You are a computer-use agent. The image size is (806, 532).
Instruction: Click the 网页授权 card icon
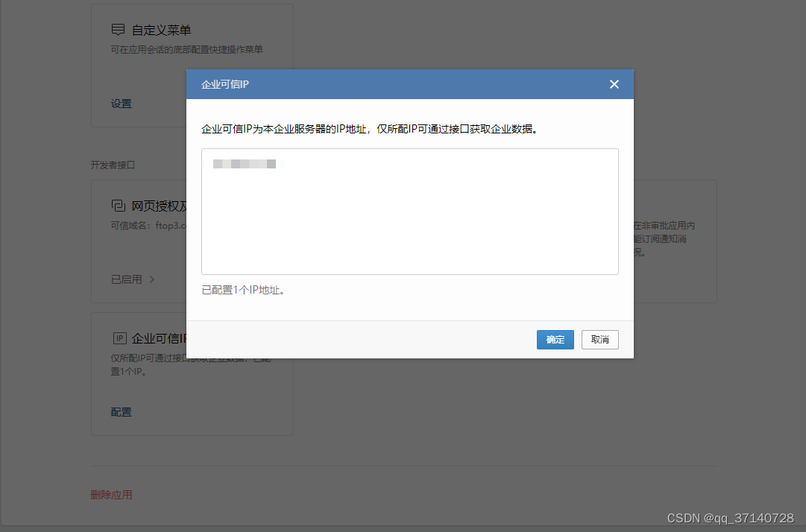click(x=119, y=206)
